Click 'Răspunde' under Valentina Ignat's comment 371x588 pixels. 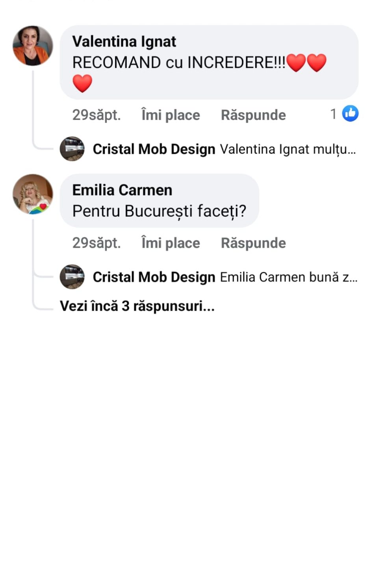[253, 115]
